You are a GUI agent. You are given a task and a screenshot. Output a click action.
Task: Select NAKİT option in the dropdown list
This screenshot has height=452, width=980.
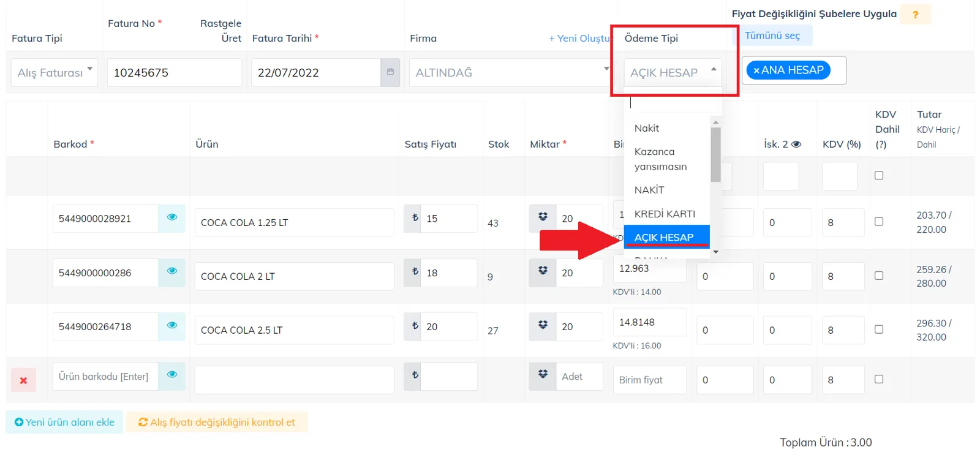[666, 190]
